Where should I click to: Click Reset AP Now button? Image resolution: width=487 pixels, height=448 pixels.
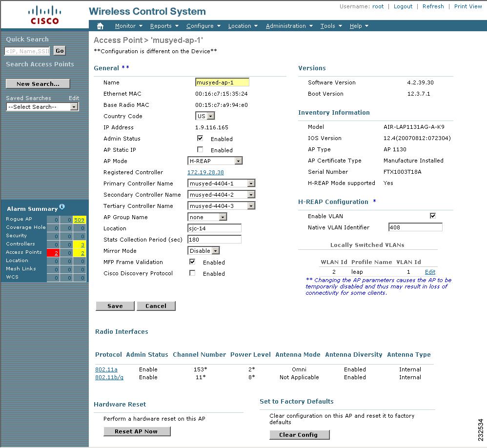click(137, 431)
